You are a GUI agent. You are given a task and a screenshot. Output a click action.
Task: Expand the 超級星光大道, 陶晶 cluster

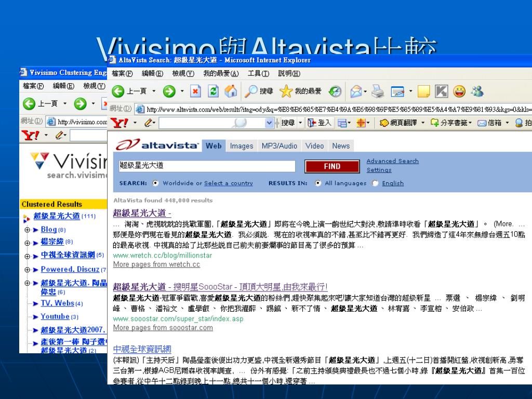27,283
